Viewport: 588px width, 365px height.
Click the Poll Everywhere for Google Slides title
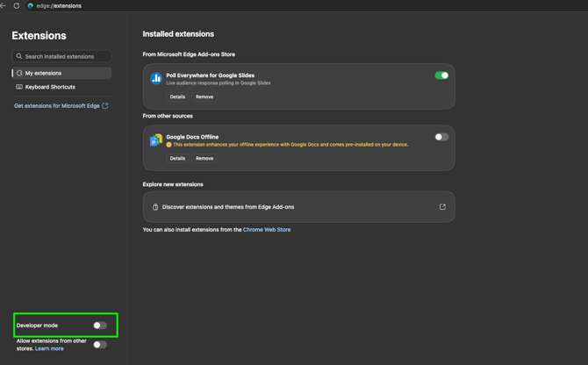pyautogui.click(x=210, y=75)
